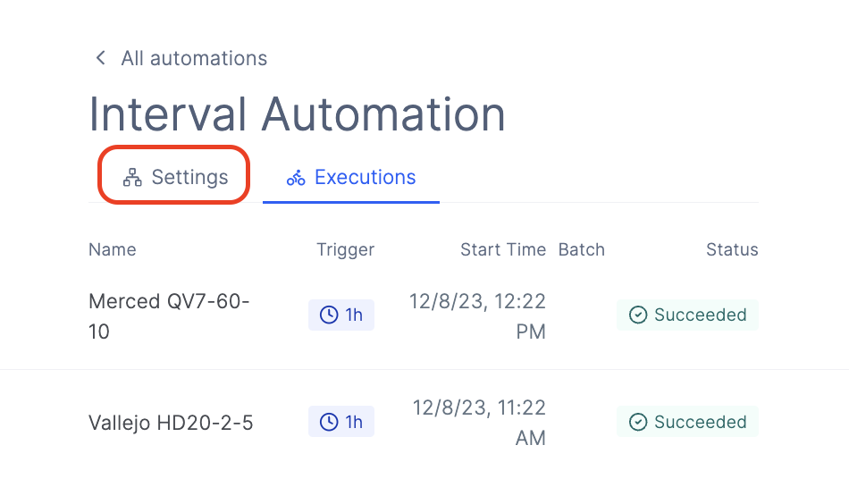Viewport: 849px width, 504px height.
Task: Click the 12/8/23, 12:22 PM start time
Action: tap(477, 316)
